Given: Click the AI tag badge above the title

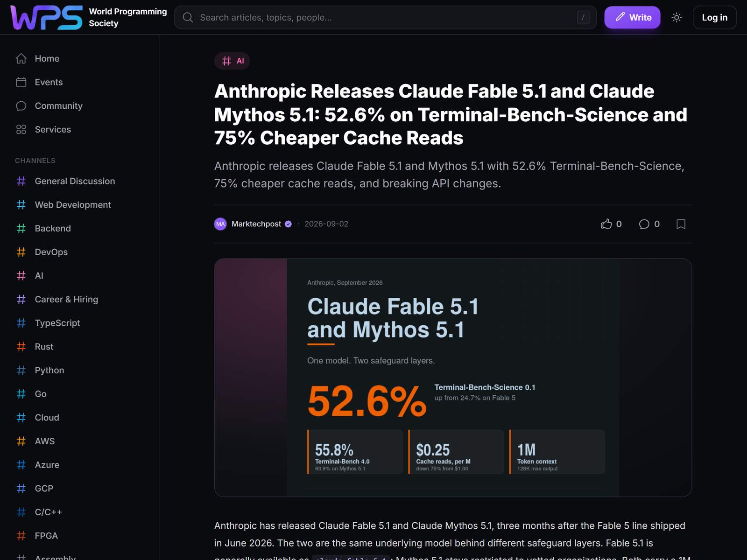Looking at the screenshot, I should coord(232,61).
